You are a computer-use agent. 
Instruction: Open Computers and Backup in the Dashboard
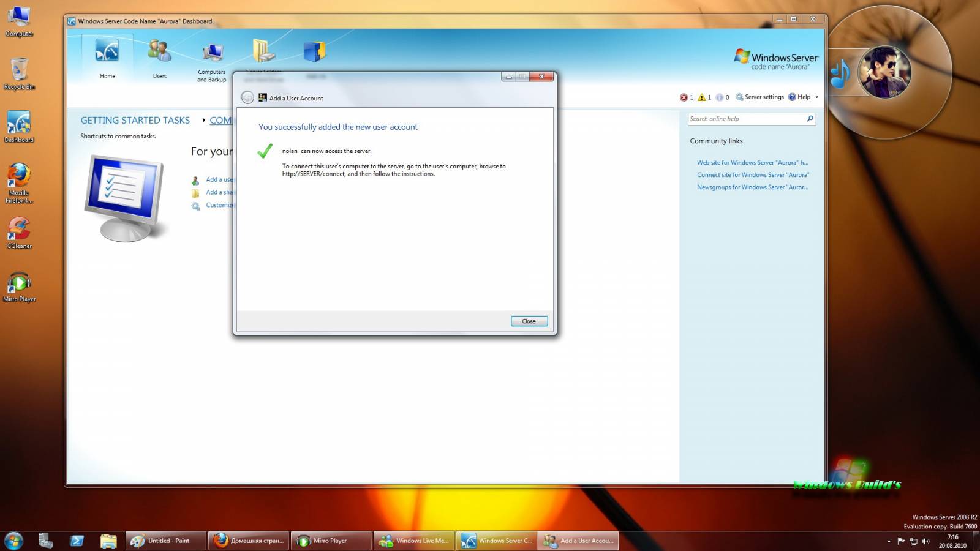212,61
